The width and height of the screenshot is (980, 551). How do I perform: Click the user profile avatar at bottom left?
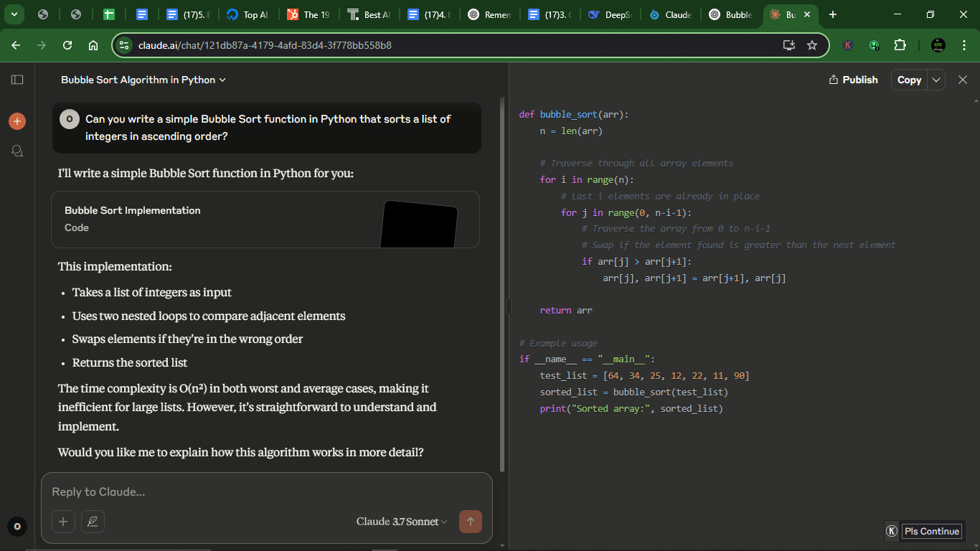17,527
